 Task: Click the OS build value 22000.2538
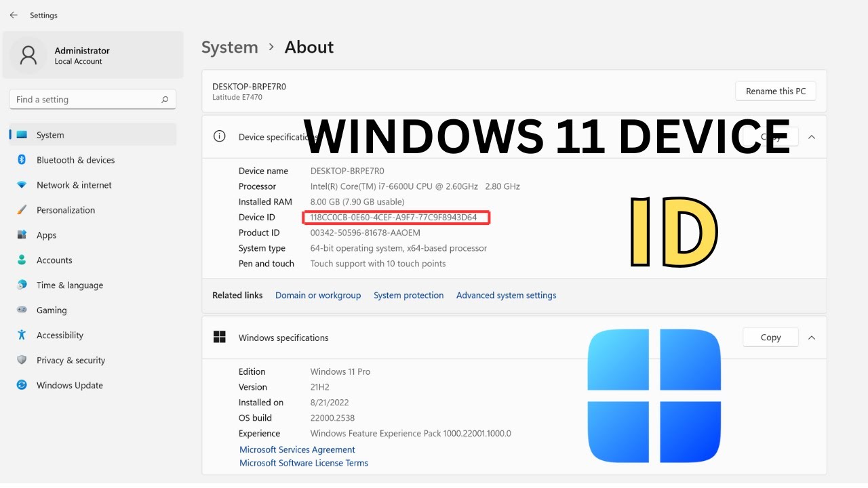(x=332, y=418)
